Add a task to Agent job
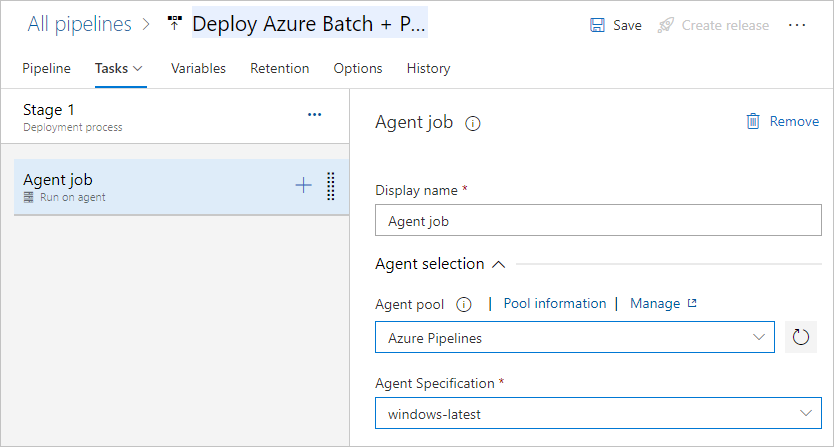 (303, 186)
